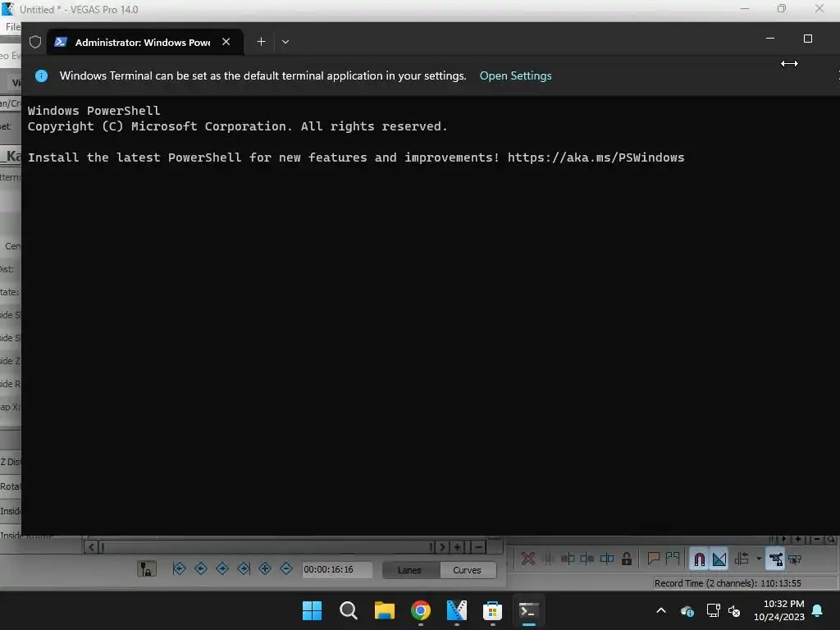Viewport: 840px width, 630px height.
Task: Insert region with green flags icon
Action: coord(673,559)
